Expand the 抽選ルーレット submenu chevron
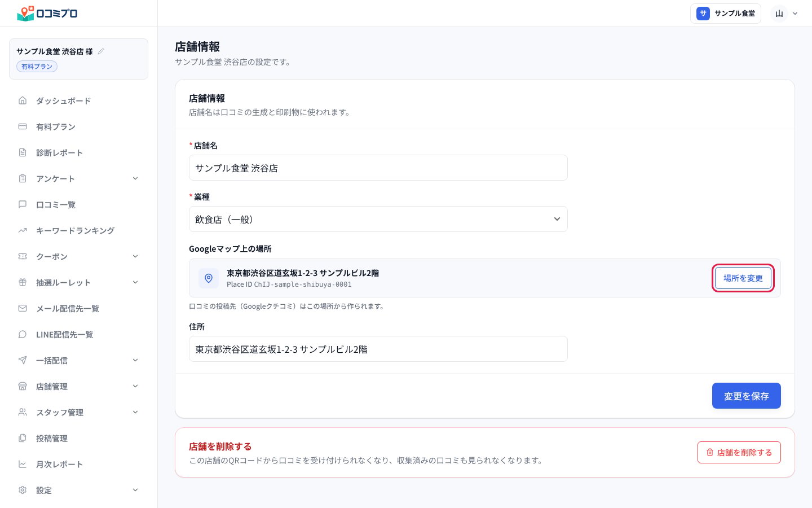The height and width of the screenshot is (508, 812). pyautogui.click(x=135, y=282)
